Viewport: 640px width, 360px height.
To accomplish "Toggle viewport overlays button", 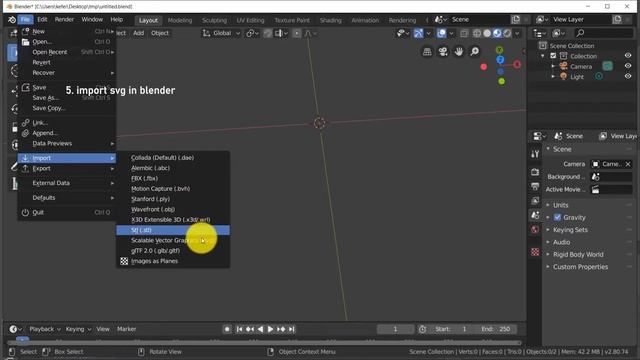I will point(441,33).
